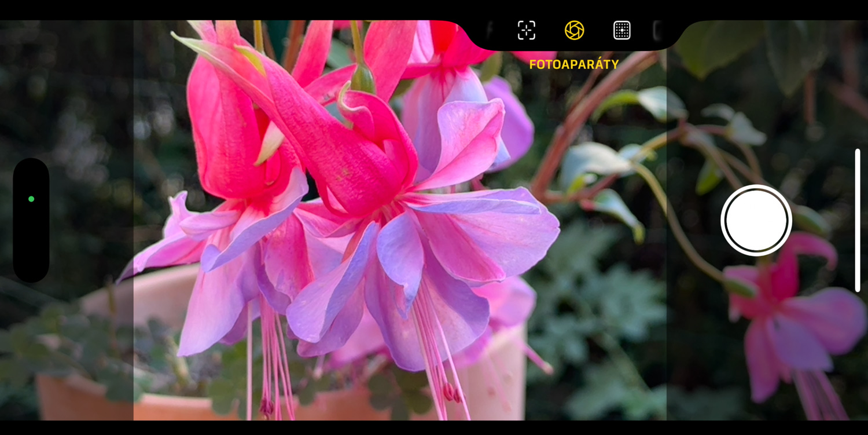
Task: Open the Styles grid icon
Action: click(621, 30)
